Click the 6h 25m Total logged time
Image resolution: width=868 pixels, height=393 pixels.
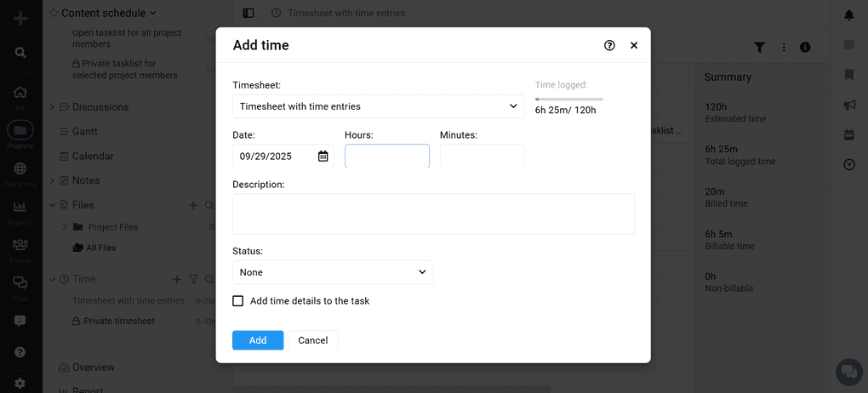click(x=721, y=150)
